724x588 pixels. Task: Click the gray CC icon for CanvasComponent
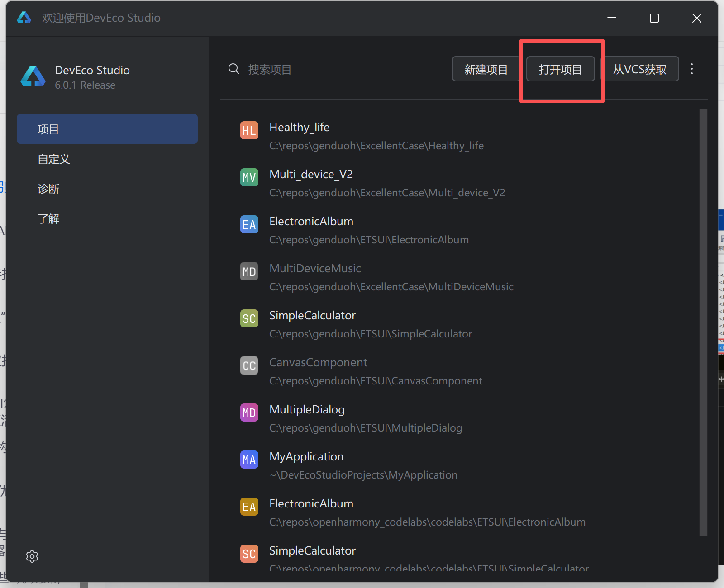click(x=249, y=365)
